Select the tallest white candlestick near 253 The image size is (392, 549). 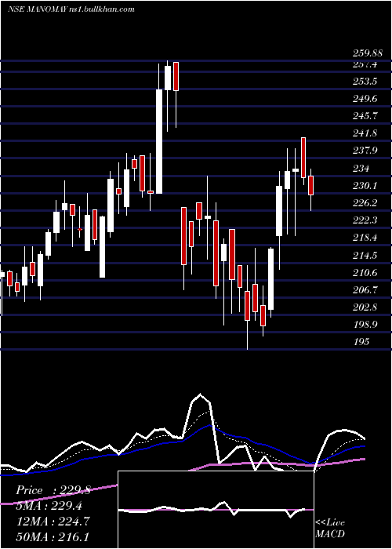[159, 141]
